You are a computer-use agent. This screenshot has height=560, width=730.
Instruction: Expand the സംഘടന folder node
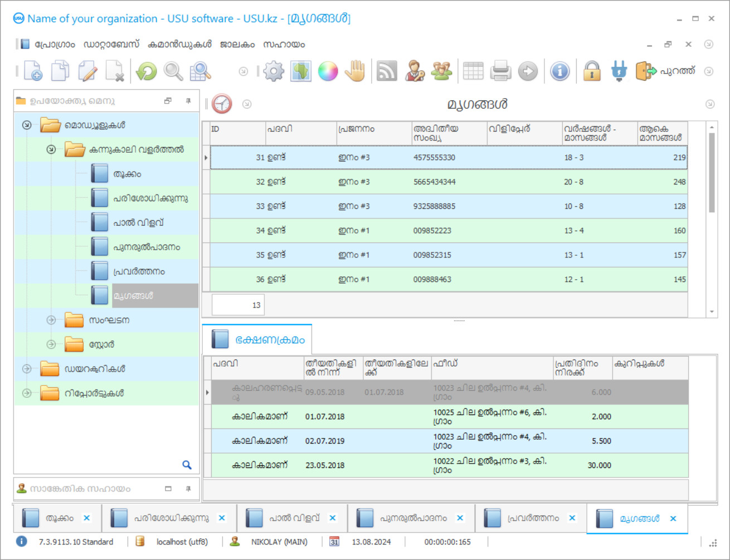[x=51, y=320]
